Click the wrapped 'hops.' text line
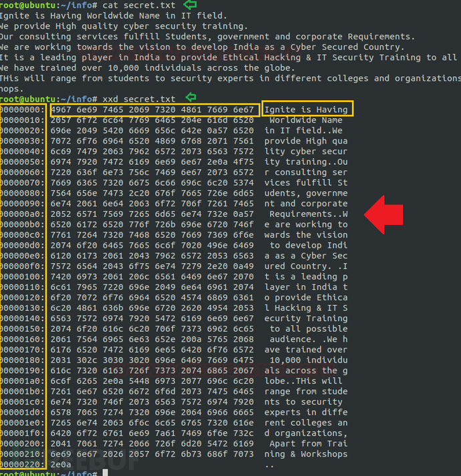Viewport: 461px width, 476px height. click(11, 89)
